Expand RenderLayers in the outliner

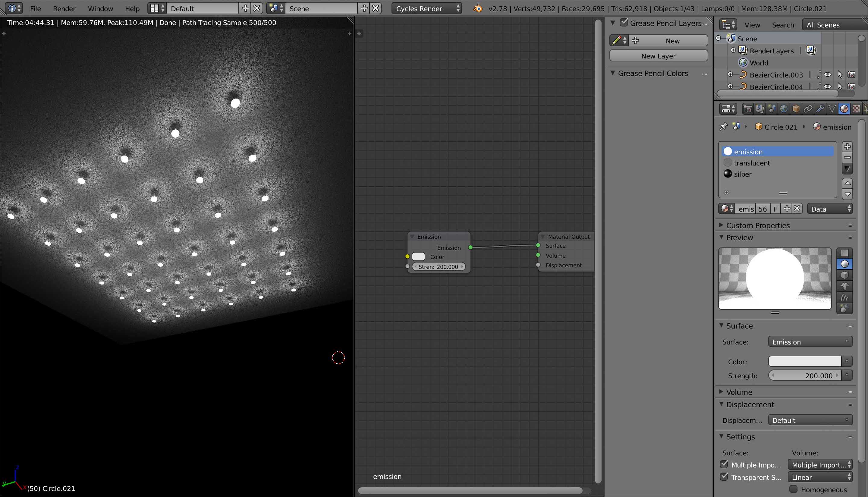(x=733, y=50)
